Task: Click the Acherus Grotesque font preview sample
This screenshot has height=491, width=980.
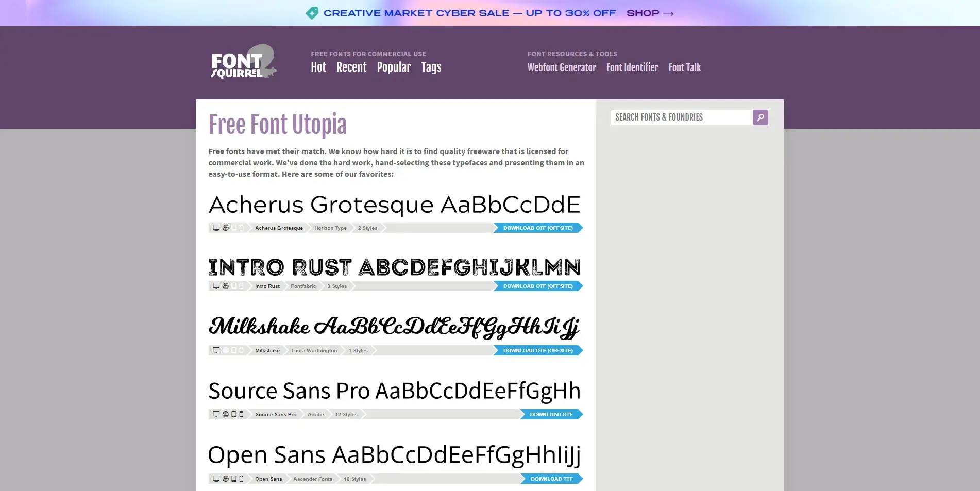Action: tap(395, 205)
